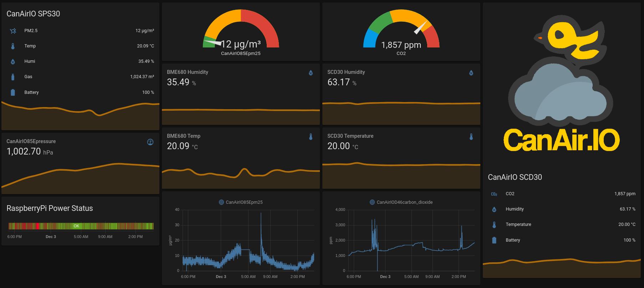Click the CO2 molecule icon in SCD30 card

pyautogui.click(x=494, y=194)
